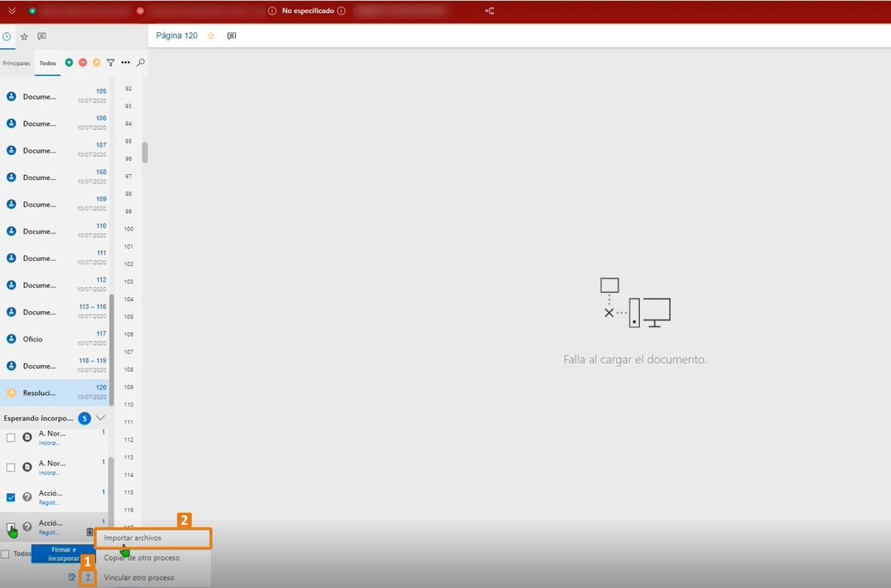Uncheck the checked Acció... item
The width and height of the screenshot is (891, 588).
[11, 497]
